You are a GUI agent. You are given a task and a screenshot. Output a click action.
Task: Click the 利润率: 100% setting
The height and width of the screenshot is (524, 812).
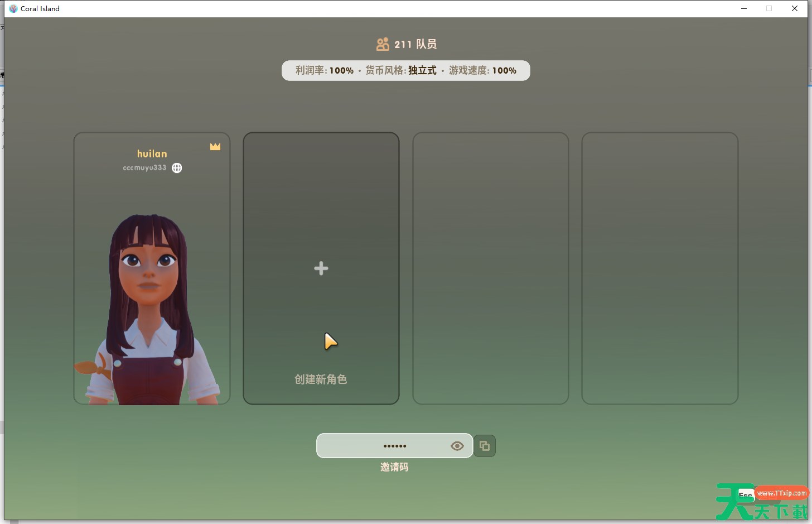325,70
